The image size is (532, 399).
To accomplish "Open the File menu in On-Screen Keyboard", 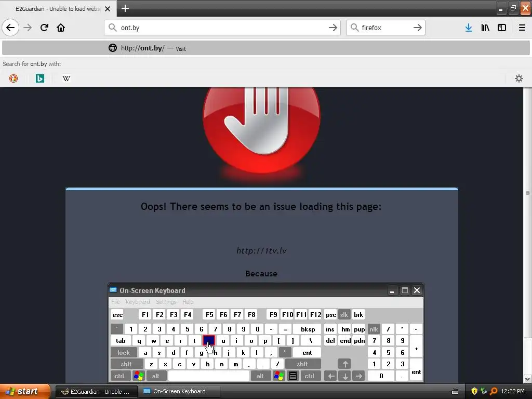I will coord(115,302).
